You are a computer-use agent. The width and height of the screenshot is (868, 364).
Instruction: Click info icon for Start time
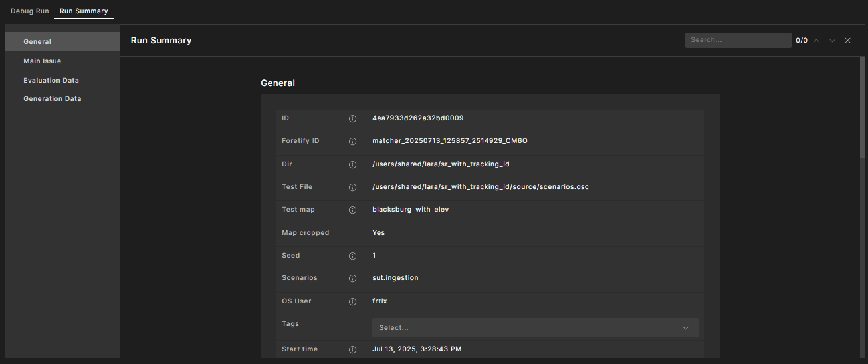click(353, 350)
